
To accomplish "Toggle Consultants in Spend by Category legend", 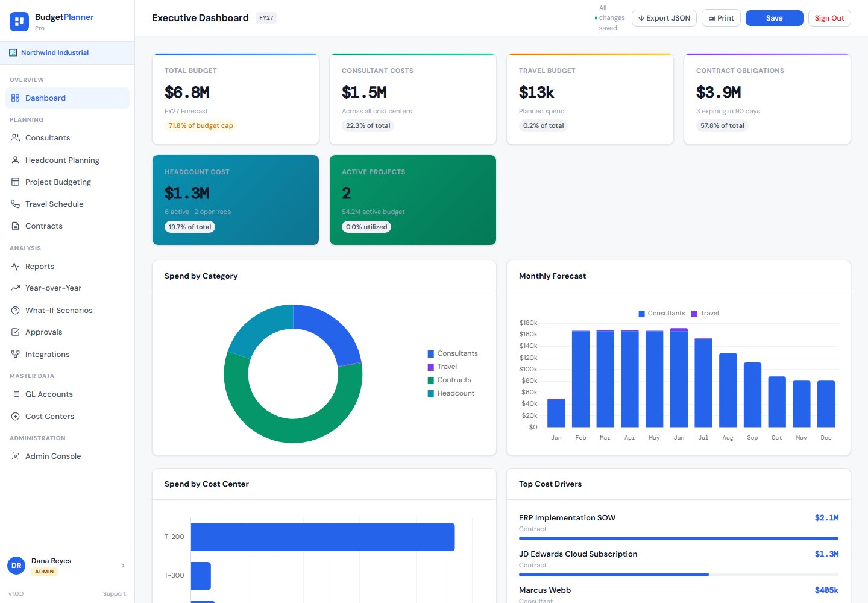I will 453,353.
